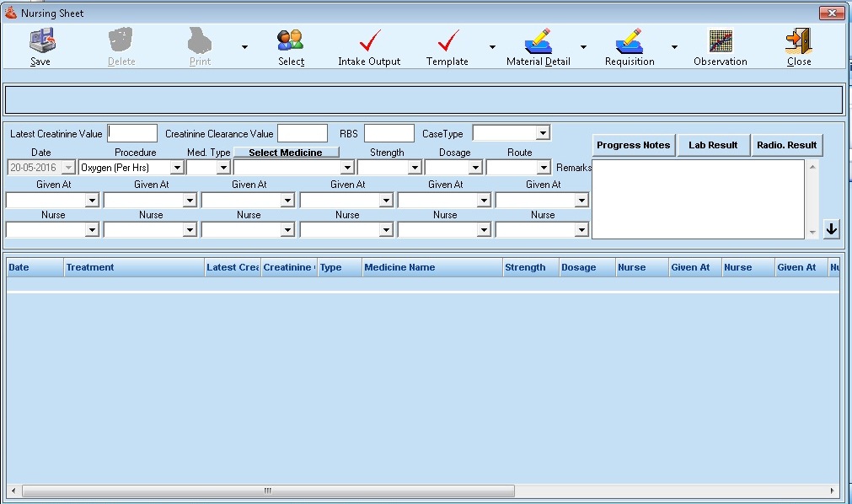
Task: Open the Strength combo box
Action: pos(414,168)
